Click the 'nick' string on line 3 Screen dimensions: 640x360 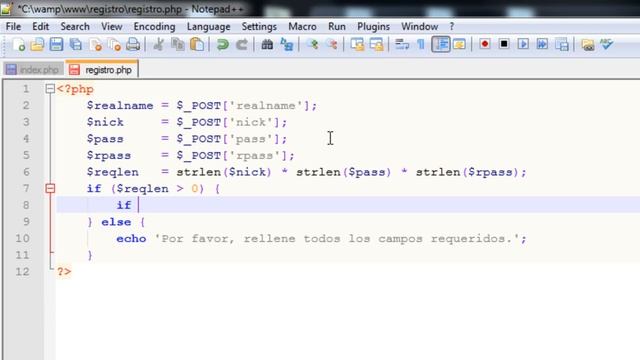click(x=251, y=122)
